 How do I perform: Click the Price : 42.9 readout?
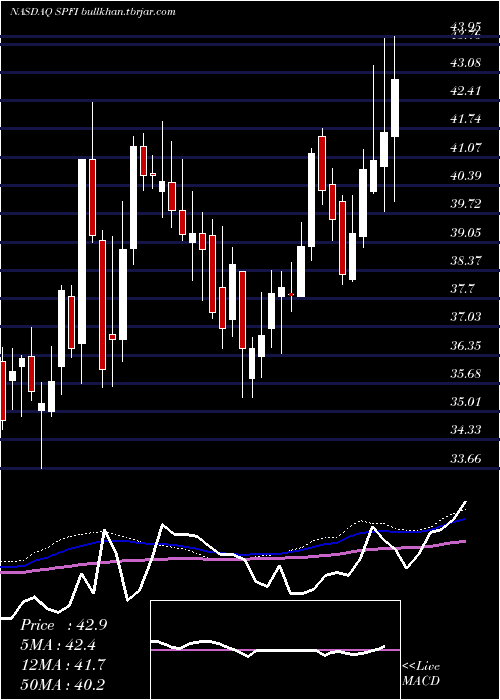[63, 625]
